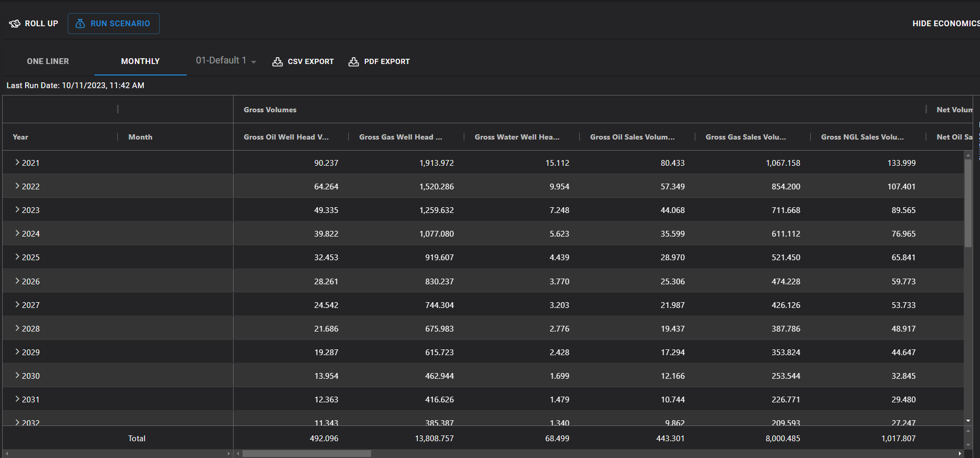Viewport: 980px width, 458px height.
Task: Expand the 2021 year row
Action: (17, 163)
